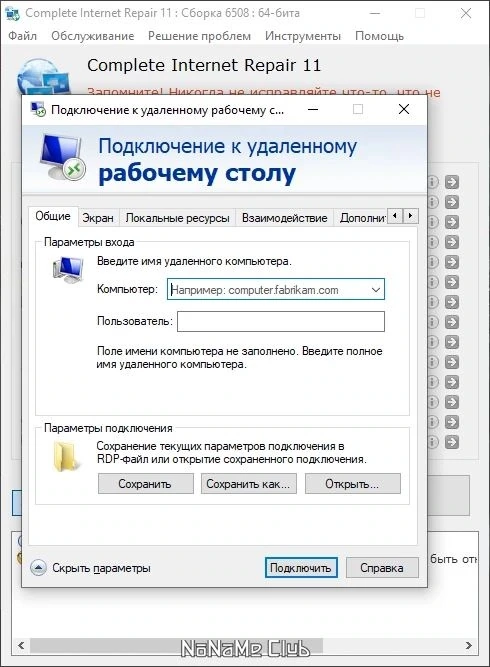Image resolution: width=490 pixels, height=667 pixels.
Task: Click the right arrow of the log horizontal scrollbar
Action: click(469, 645)
